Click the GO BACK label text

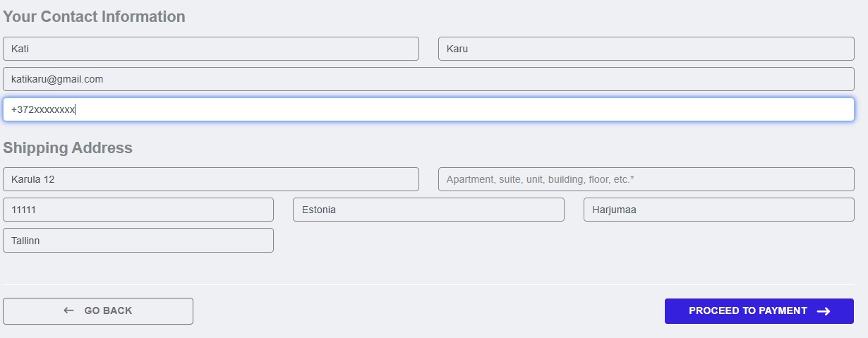click(108, 310)
